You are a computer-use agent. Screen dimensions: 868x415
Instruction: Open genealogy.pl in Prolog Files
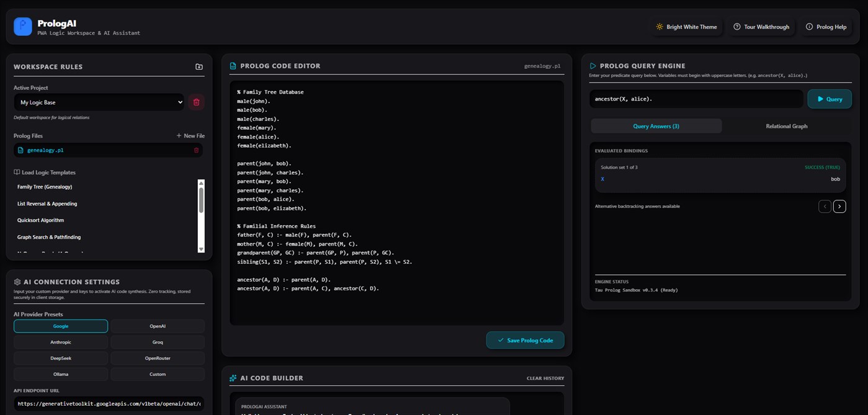point(108,150)
